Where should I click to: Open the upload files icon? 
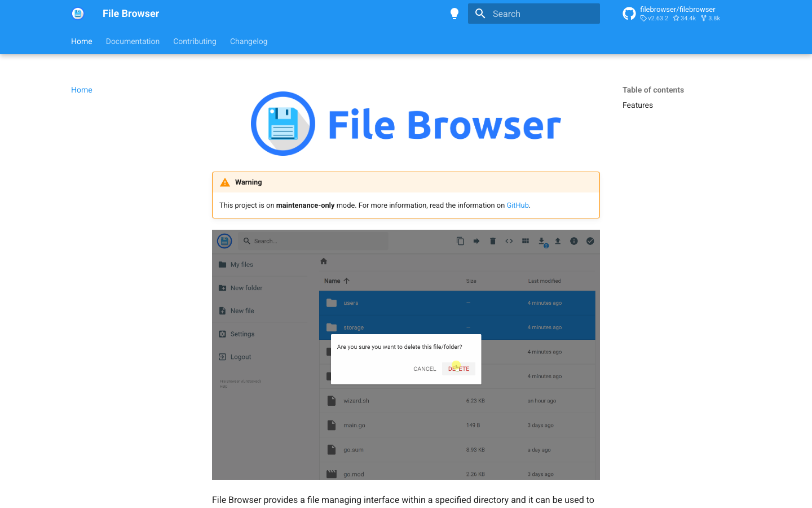click(557, 240)
